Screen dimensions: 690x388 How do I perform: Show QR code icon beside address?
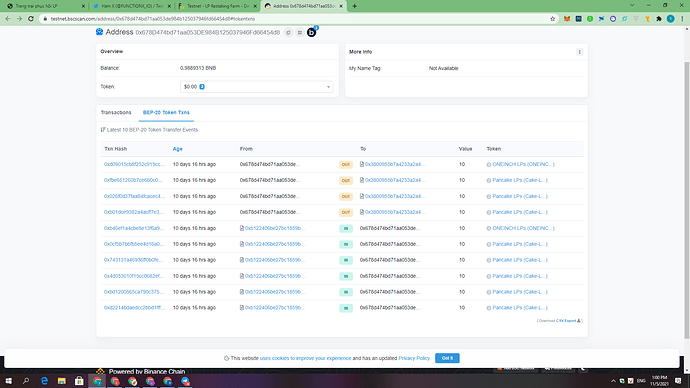coord(300,33)
